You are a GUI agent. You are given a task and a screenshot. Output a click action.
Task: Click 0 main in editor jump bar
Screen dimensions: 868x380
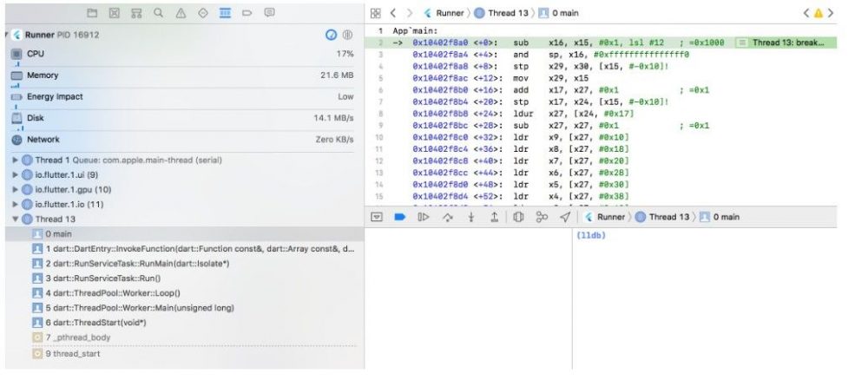pyautogui.click(x=558, y=13)
